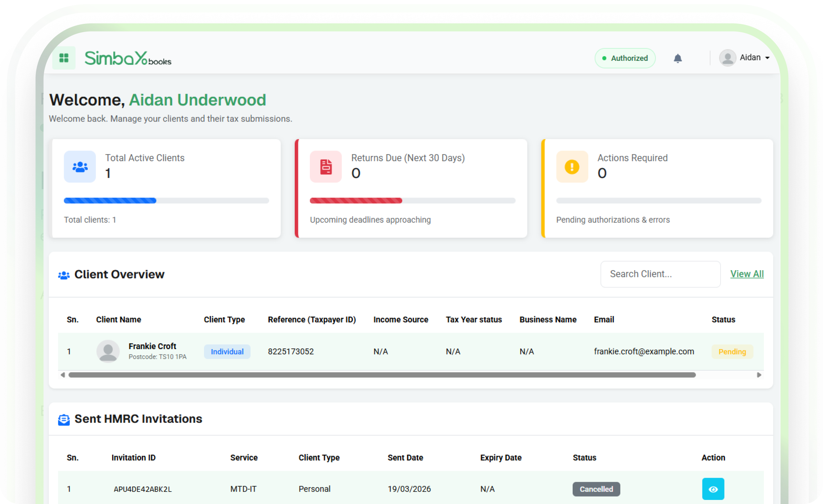Click the blue active clients progress bar
The image size is (823, 504).
pyautogui.click(x=110, y=201)
